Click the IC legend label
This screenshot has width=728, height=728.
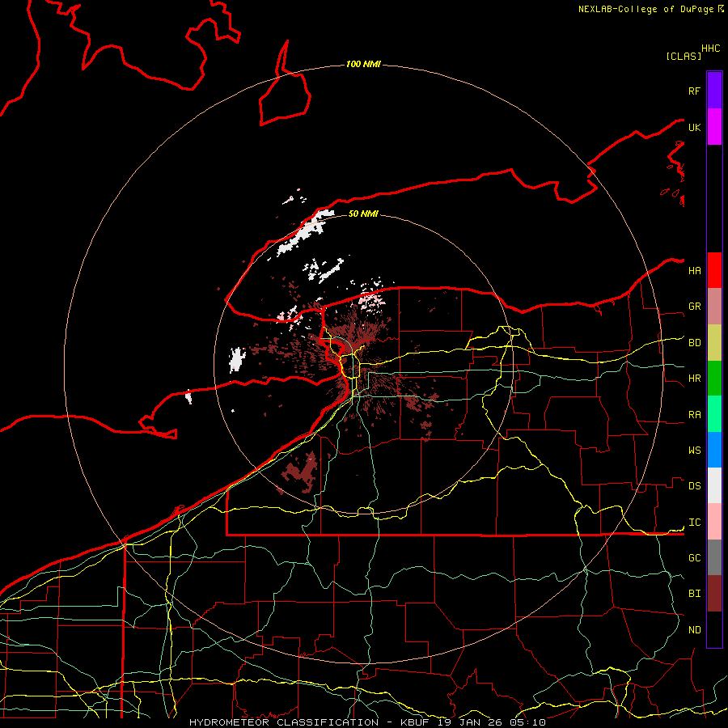(x=694, y=523)
